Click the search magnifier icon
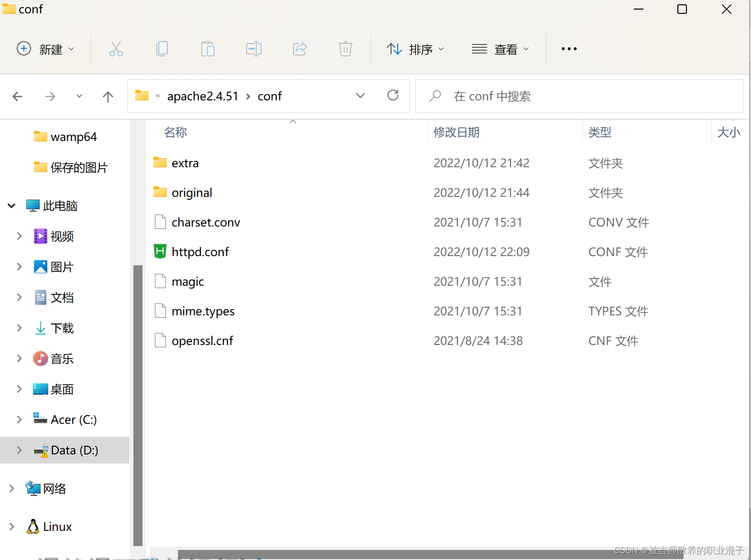 [435, 96]
